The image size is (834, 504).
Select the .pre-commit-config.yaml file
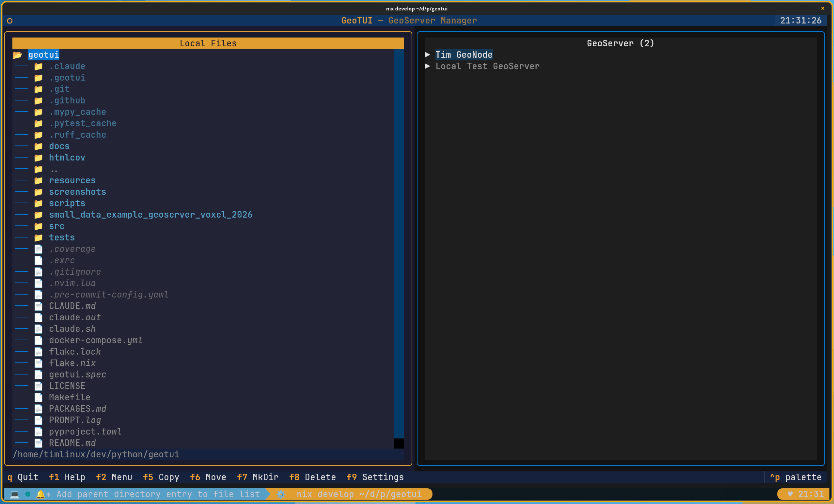109,295
